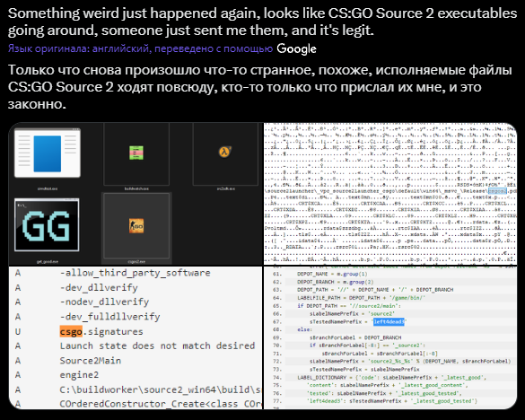Click line 69 sBranchForLabel = DEPOT_BRANCH
Image resolution: width=525 pixels, height=420 pixels.
[355, 337]
